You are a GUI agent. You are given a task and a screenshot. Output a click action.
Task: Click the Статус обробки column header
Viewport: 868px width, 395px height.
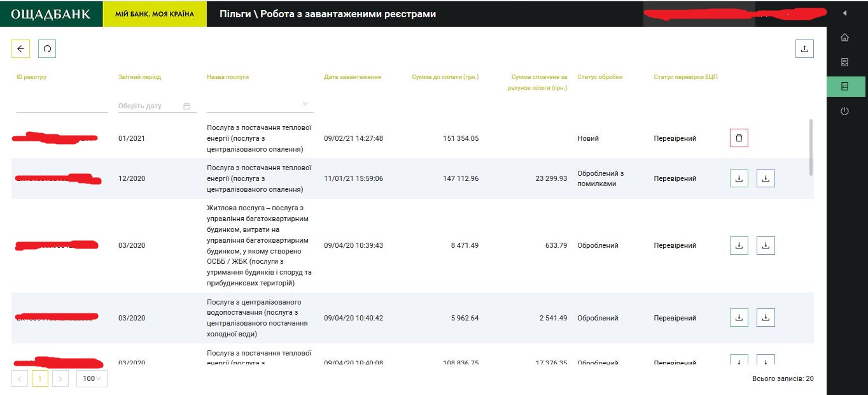[x=600, y=77]
